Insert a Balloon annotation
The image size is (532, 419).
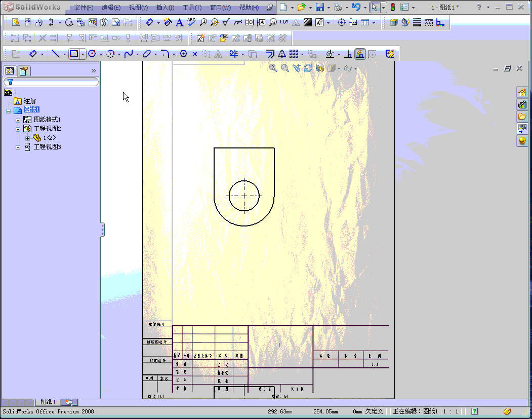pos(203,22)
